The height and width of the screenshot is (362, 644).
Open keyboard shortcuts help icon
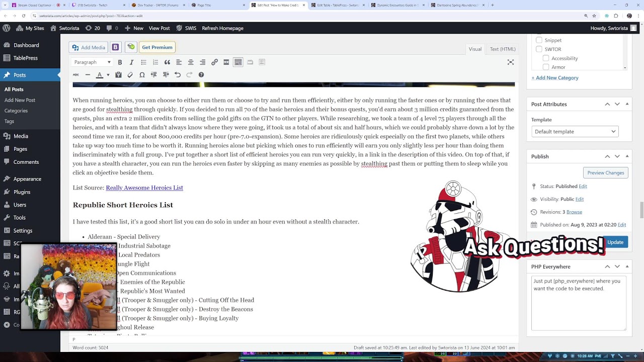coord(201,75)
